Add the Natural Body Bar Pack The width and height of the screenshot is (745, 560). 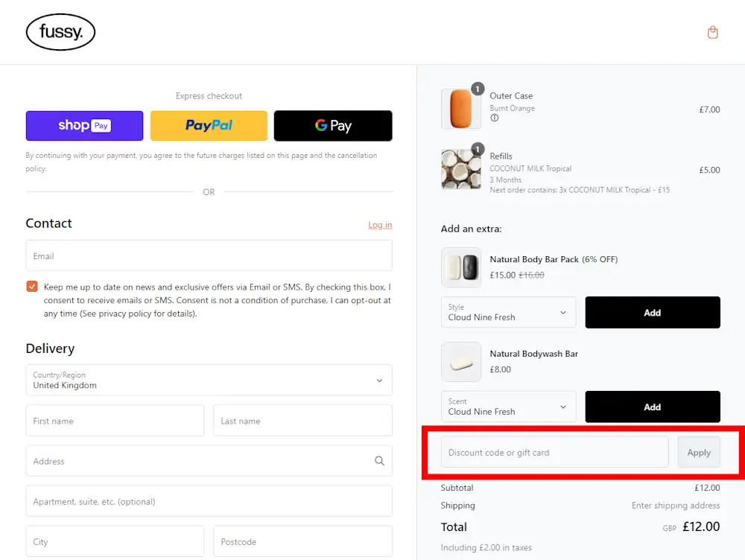[652, 313]
